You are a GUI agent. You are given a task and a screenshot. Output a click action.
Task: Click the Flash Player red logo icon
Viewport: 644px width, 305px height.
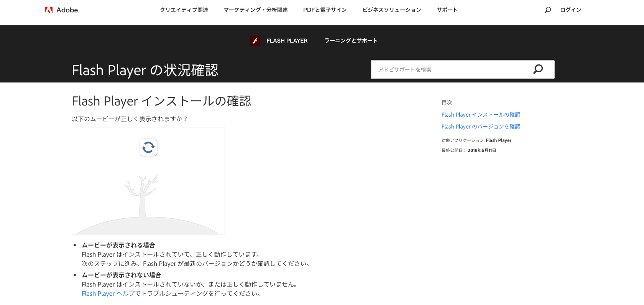pos(255,41)
